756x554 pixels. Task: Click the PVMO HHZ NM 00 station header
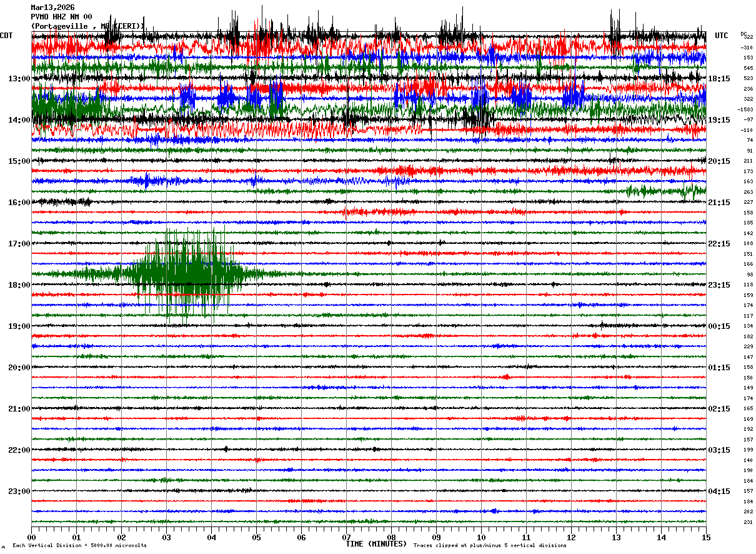[x=61, y=17]
